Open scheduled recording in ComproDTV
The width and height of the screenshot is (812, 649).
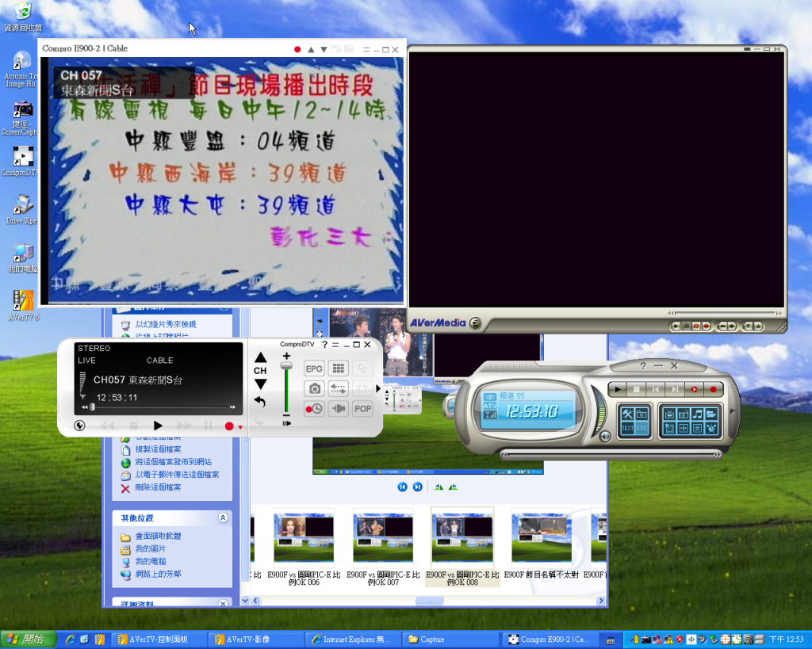pyautogui.click(x=314, y=409)
